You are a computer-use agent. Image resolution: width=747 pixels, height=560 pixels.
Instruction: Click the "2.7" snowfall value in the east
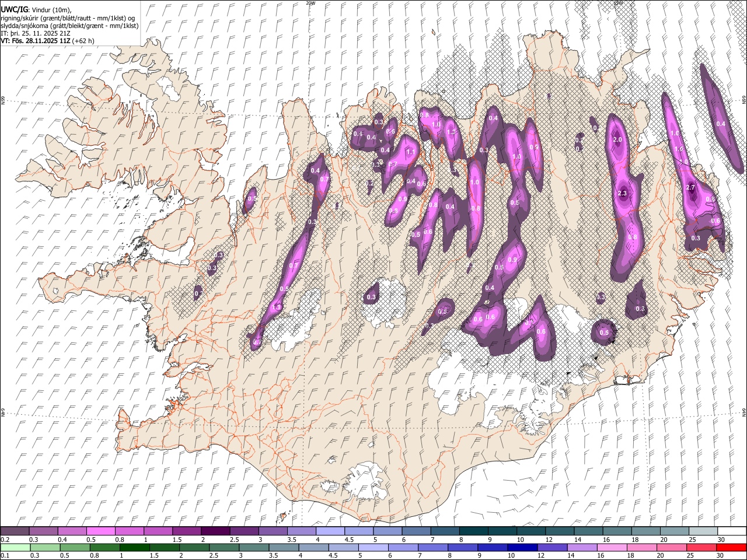(x=691, y=187)
